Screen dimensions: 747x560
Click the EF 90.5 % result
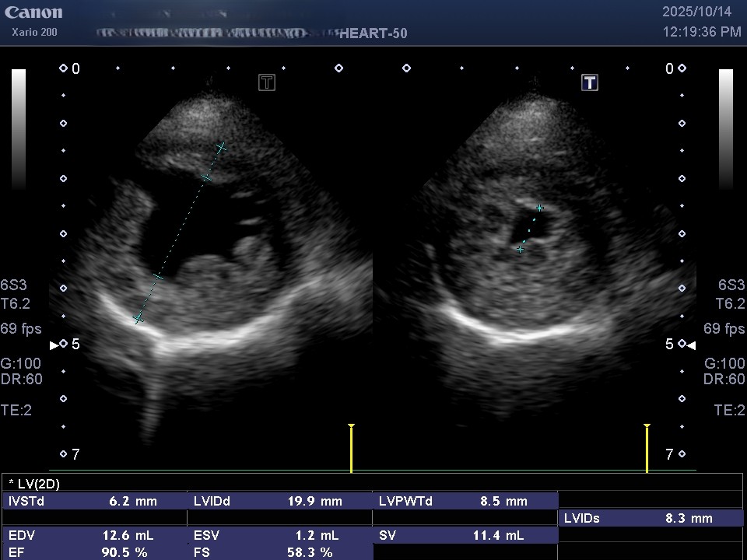pos(95,552)
